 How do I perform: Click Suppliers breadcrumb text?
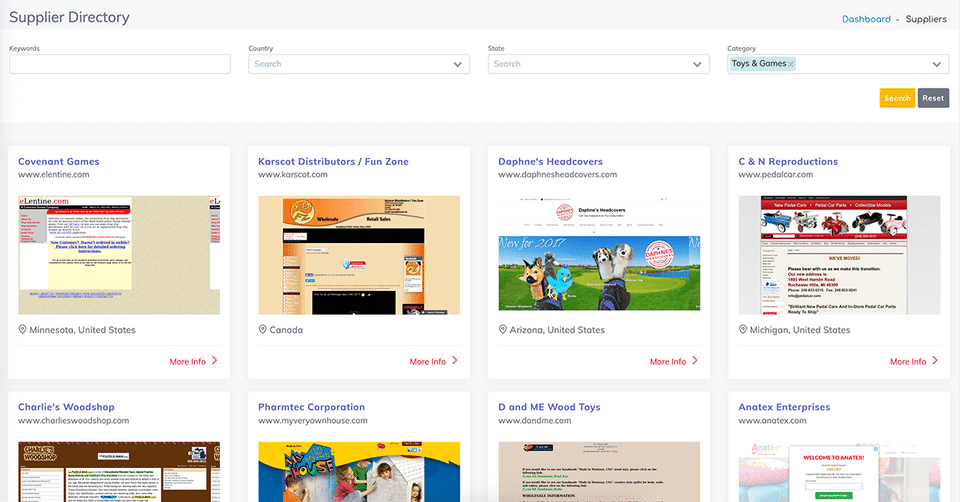click(x=926, y=19)
